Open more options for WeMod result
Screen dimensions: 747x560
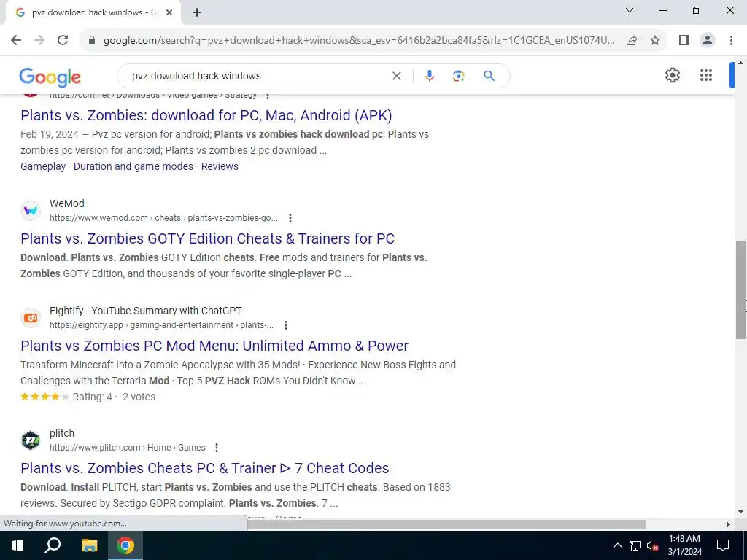coord(290,218)
